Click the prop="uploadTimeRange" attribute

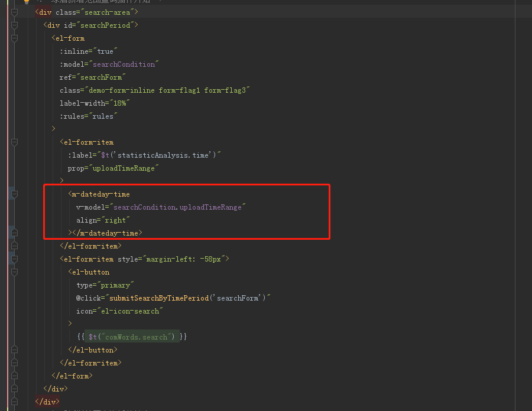(113, 168)
